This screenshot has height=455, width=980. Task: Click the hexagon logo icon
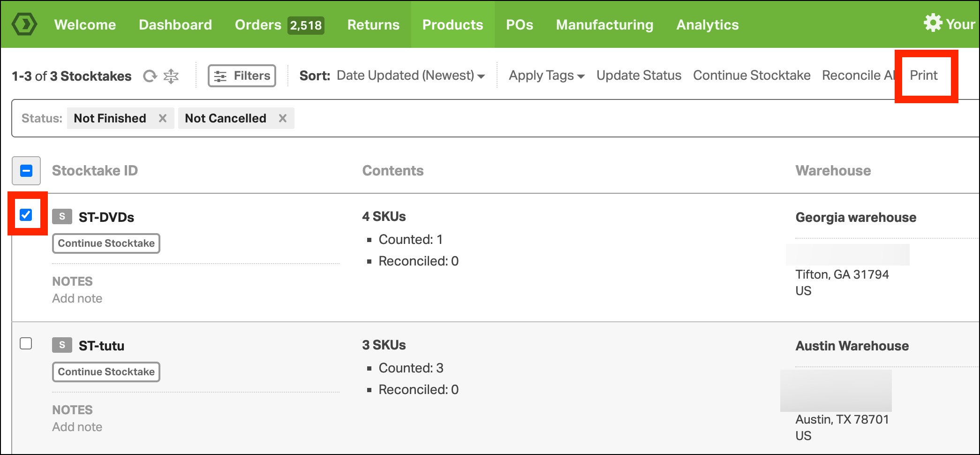click(24, 24)
